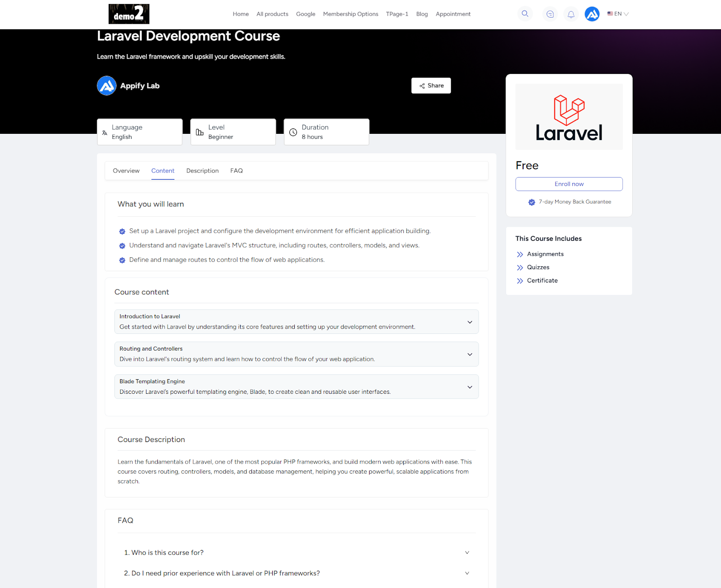
Task: Click the double-chevron icon beside Certificate
Action: point(520,281)
